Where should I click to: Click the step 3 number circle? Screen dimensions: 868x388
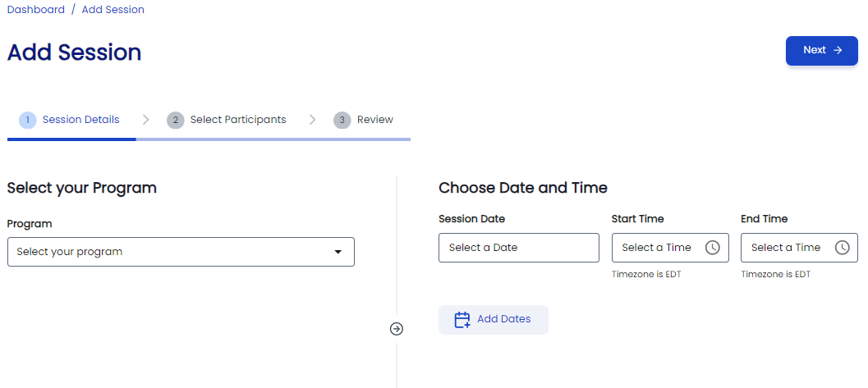342,120
